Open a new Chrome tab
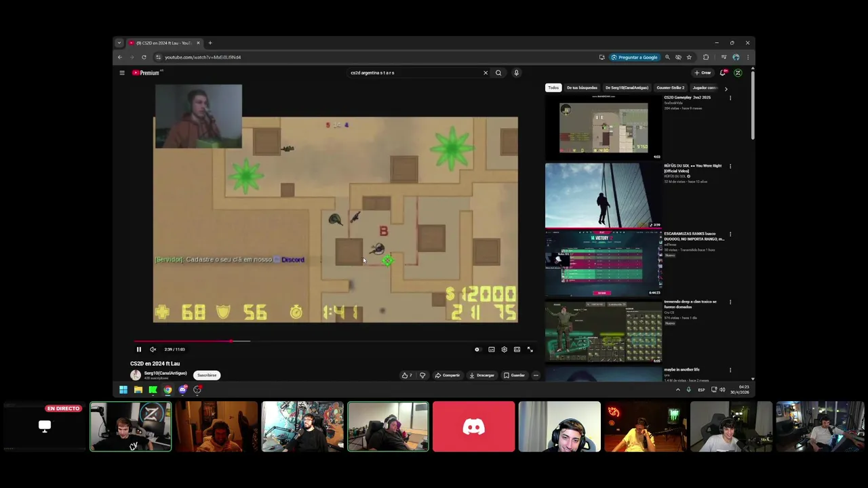The image size is (868, 488). click(x=210, y=43)
